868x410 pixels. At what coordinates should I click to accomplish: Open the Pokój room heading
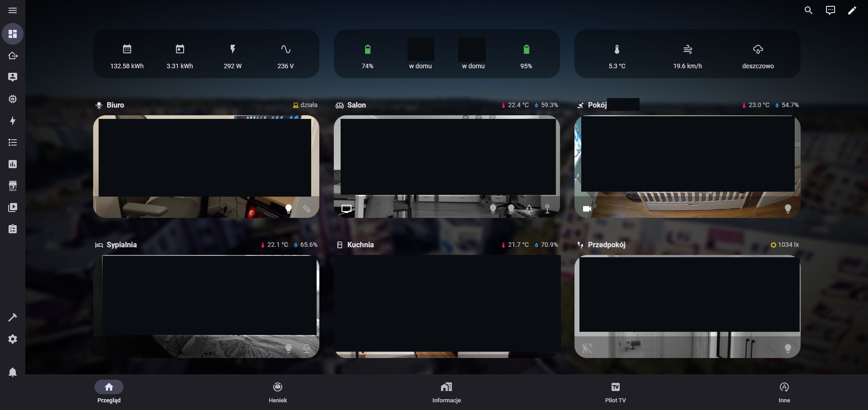coord(592,105)
